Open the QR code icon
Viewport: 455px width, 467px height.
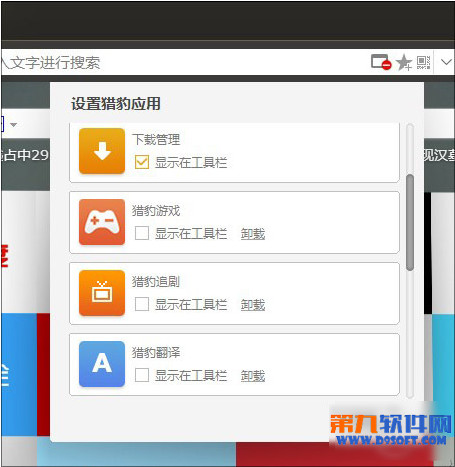click(x=423, y=62)
